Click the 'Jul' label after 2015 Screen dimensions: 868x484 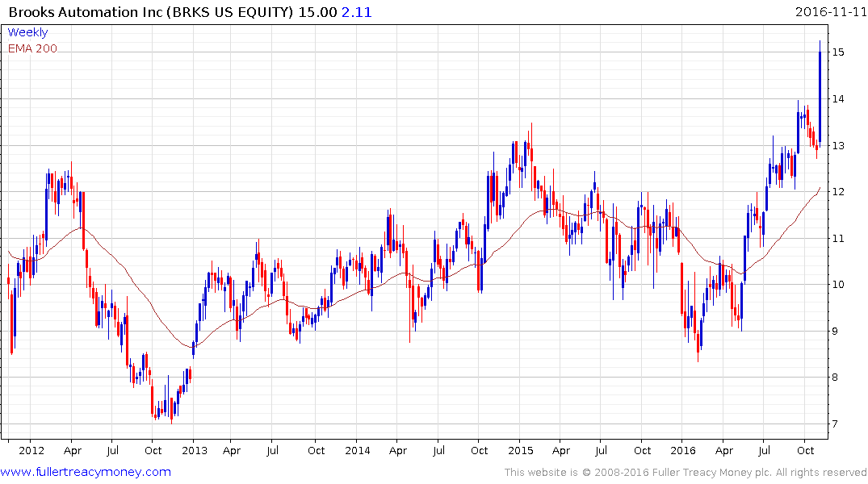click(x=602, y=450)
